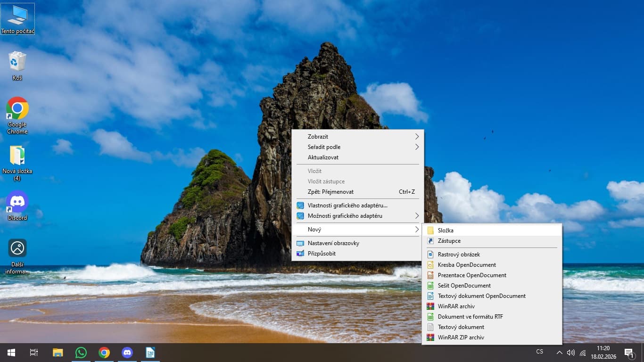Select Textový dokument in the Nový submenu
Viewport: 644px width, 362px height.
click(461, 327)
